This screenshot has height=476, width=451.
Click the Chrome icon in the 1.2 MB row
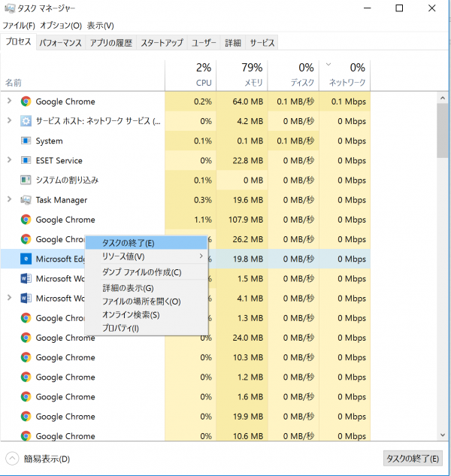26,377
